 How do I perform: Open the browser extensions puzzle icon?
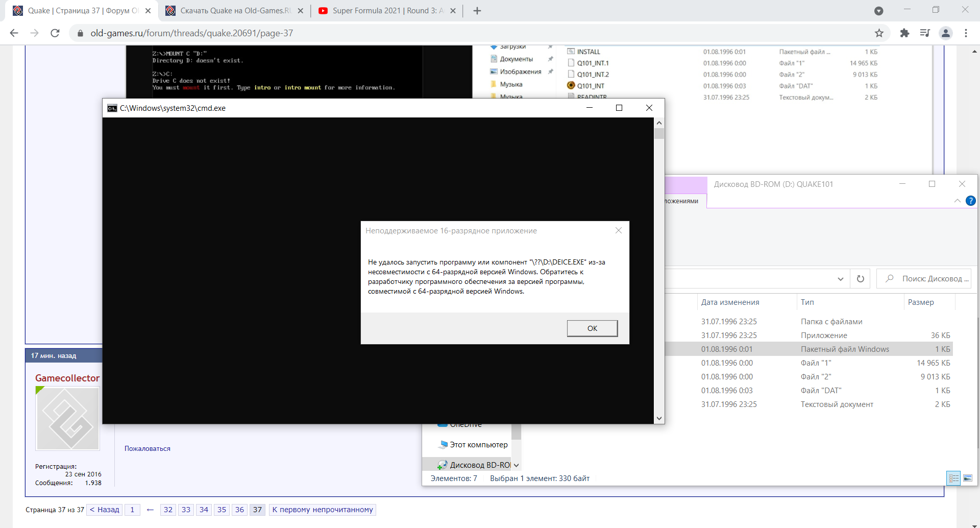[x=904, y=33]
